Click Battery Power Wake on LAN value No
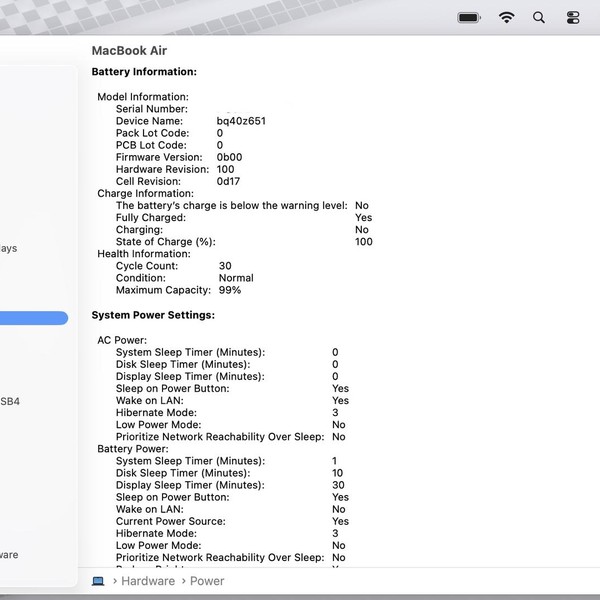600x600 pixels. (x=339, y=509)
